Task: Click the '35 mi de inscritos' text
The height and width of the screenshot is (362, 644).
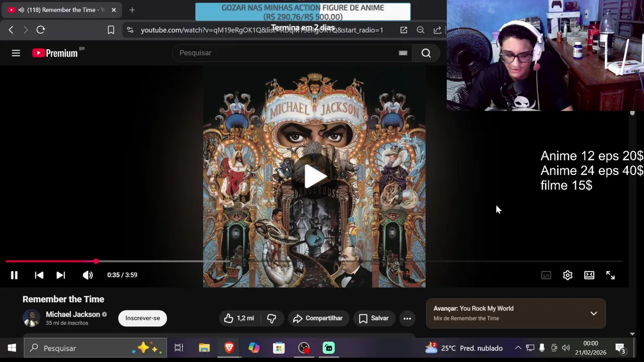Action: coord(67,323)
